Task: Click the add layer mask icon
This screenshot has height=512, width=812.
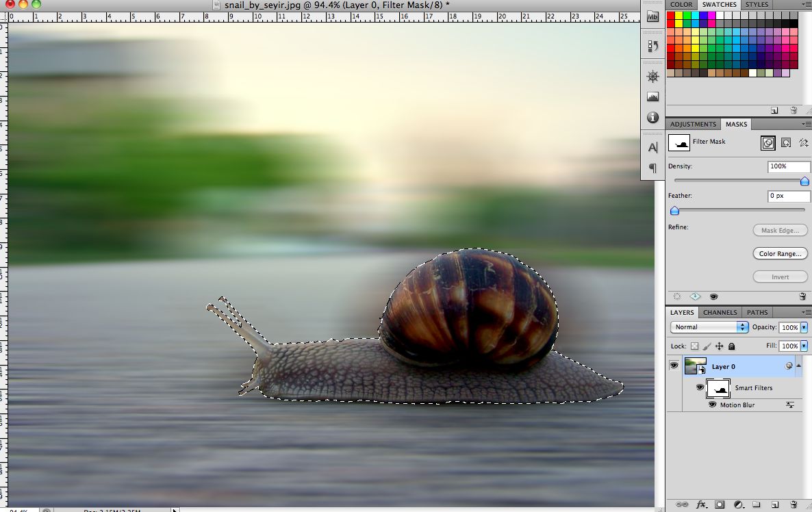Action: (x=720, y=504)
